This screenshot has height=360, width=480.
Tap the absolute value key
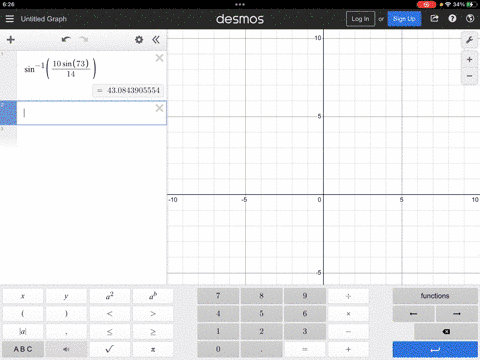23,332
